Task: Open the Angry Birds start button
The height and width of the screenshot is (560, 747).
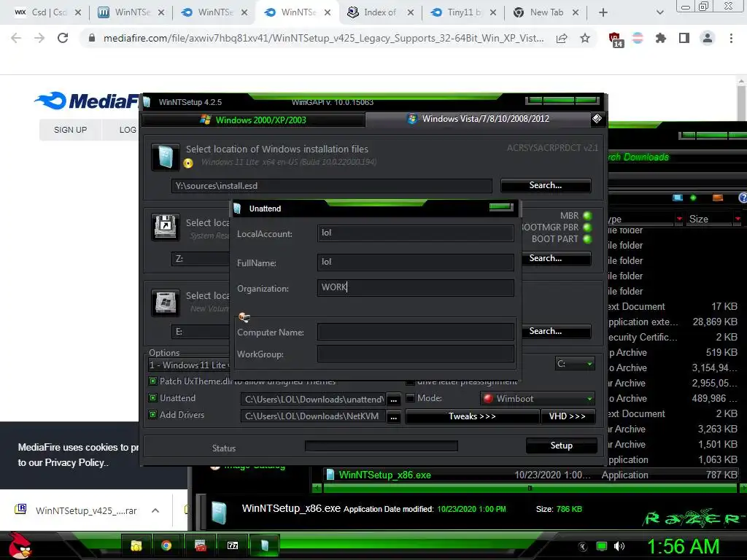Action: pos(20,545)
